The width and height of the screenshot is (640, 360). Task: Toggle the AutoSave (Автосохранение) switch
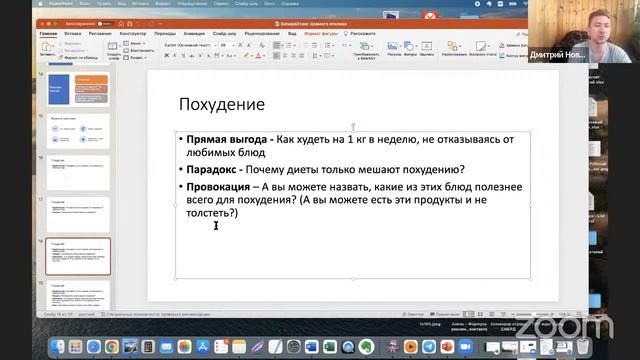tap(104, 24)
